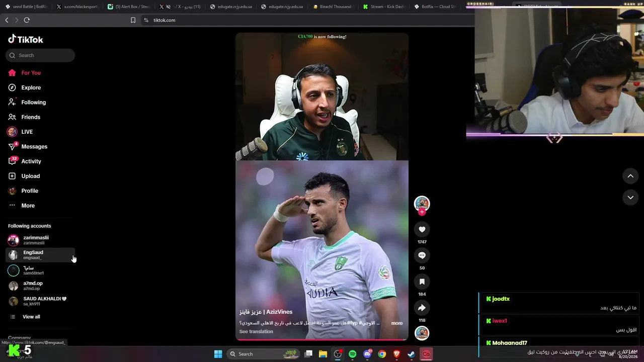Click the browser forward button
This screenshot has width=644, height=362.
pyautogui.click(x=17, y=20)
